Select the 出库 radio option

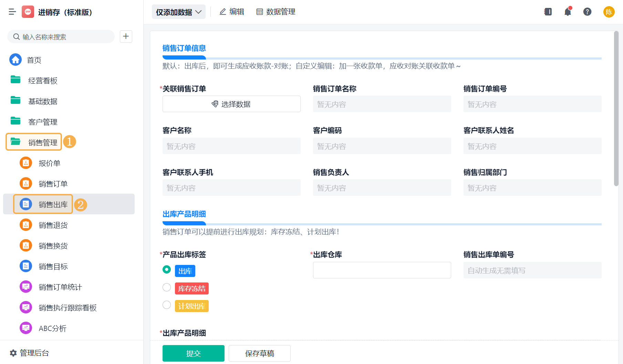[167, 269]
